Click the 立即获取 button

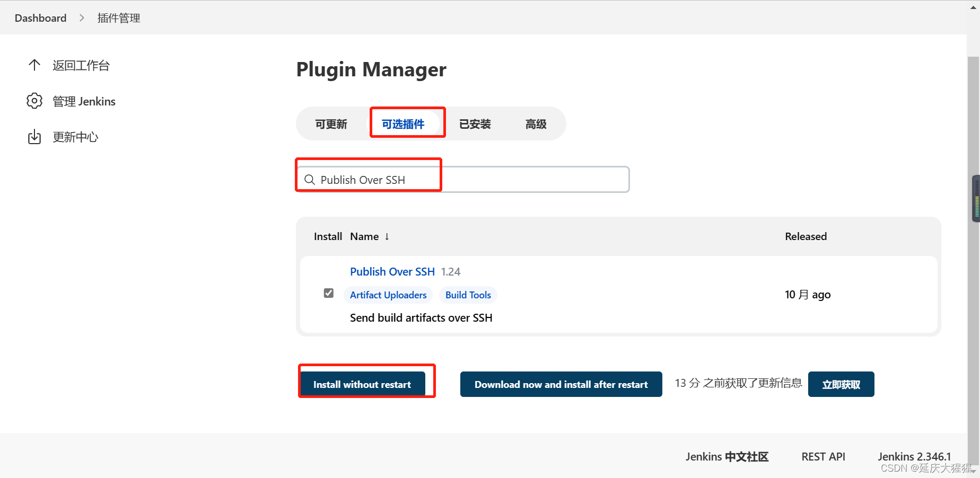tap(841, 384)
